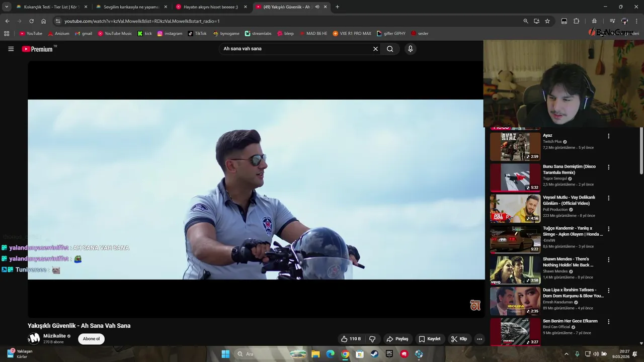Screen dimensions: 644x362
Task: Open Steam from the taskbar
Action: point(374,354)
